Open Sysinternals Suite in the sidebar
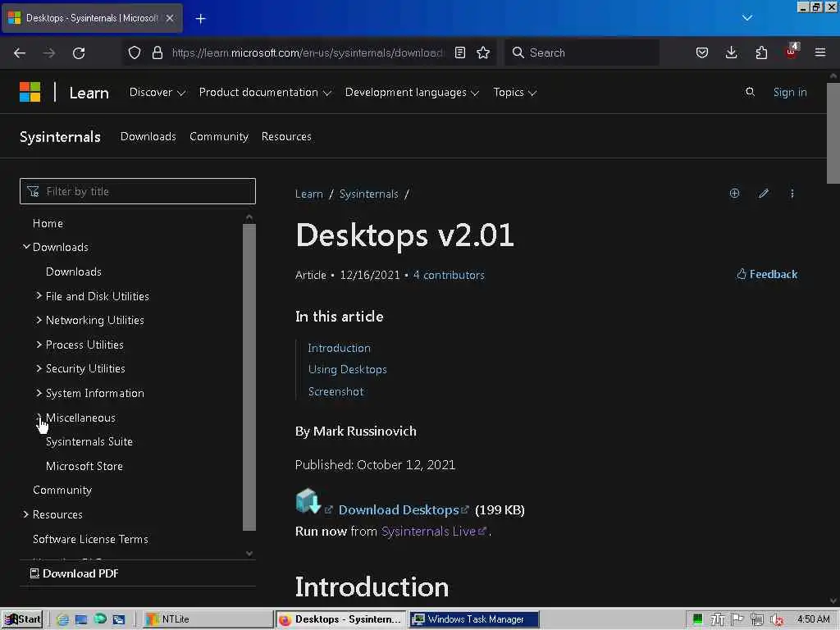 [x=89, y=441]
